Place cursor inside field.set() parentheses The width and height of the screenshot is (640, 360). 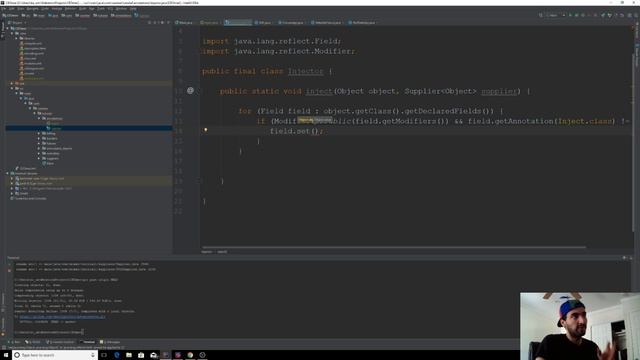pos(315,131)
